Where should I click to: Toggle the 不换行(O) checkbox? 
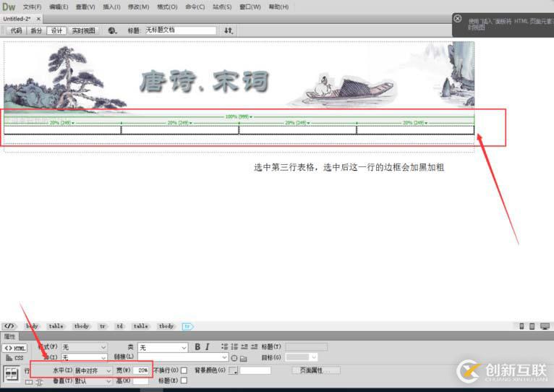click(x=184, y=370)
